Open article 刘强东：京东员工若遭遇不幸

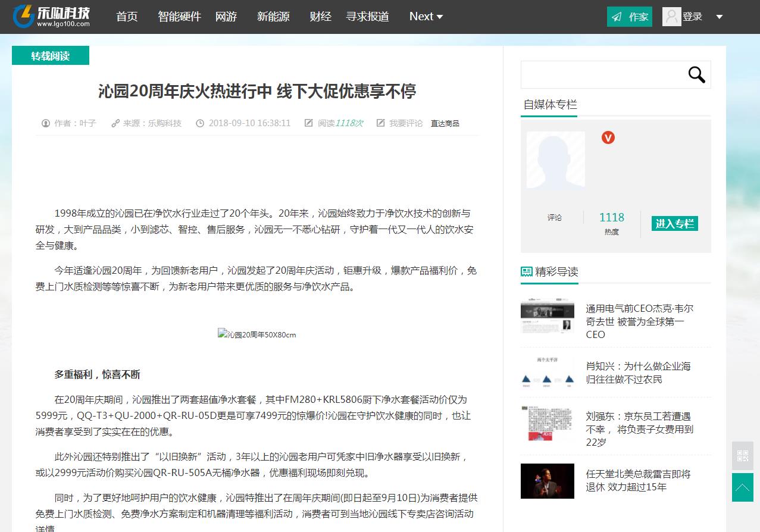click(640, 429)
